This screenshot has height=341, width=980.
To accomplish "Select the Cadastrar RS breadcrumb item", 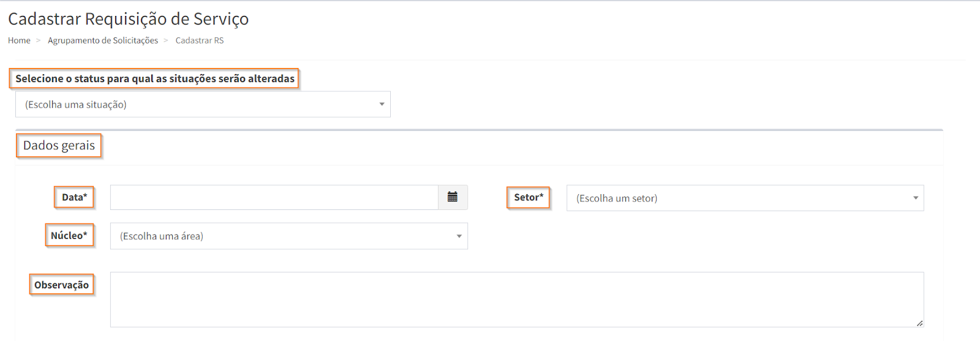I will coord(200,40).
